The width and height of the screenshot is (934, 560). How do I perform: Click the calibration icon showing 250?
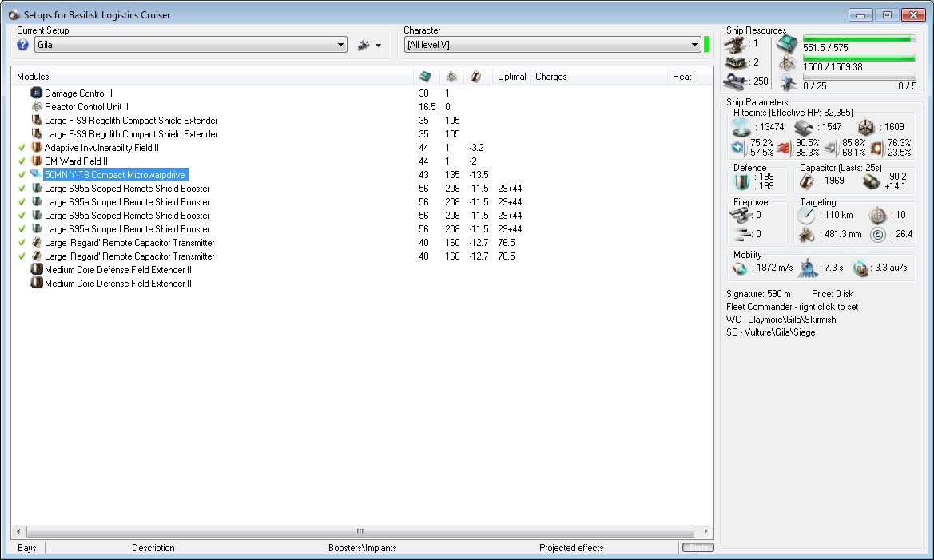pyautogui.click(x=736, y=81)
